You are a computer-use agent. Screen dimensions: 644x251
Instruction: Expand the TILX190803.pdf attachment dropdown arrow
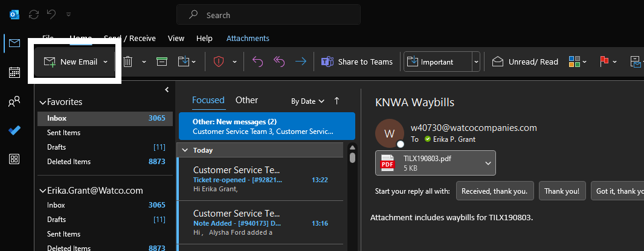(x=488, y=163)
